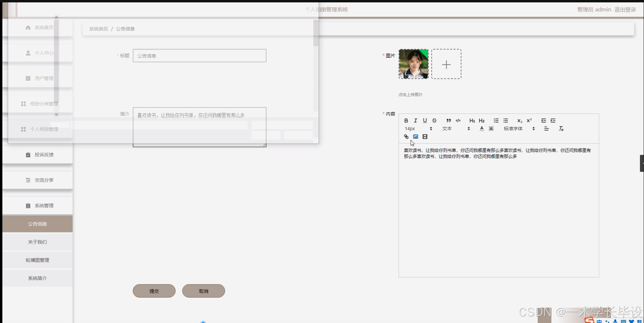The image size is (644, 323).
Task: Insert a video in the editor
Action: tap(425, 137)
